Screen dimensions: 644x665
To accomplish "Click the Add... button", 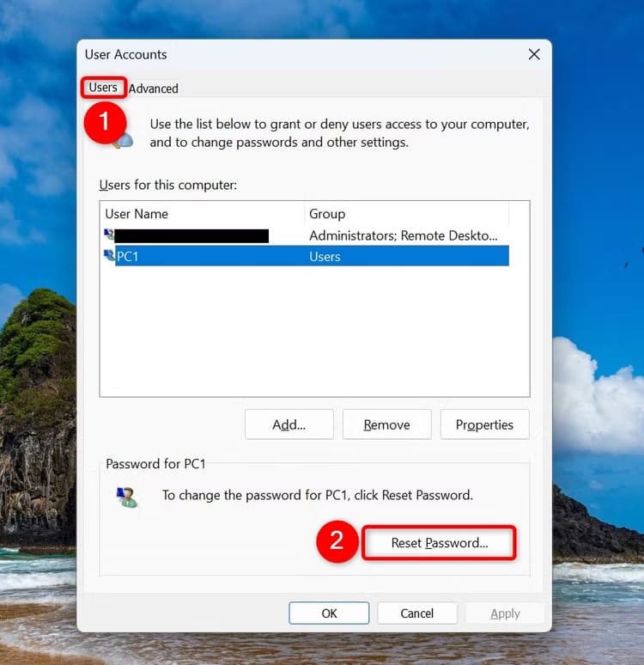I will (x=289, y=424).
